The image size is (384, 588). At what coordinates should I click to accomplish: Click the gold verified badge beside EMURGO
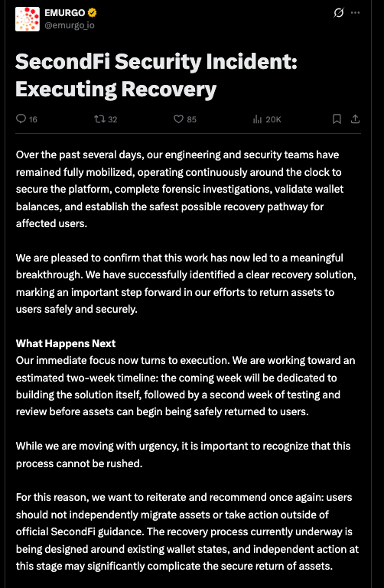point(93,13)
